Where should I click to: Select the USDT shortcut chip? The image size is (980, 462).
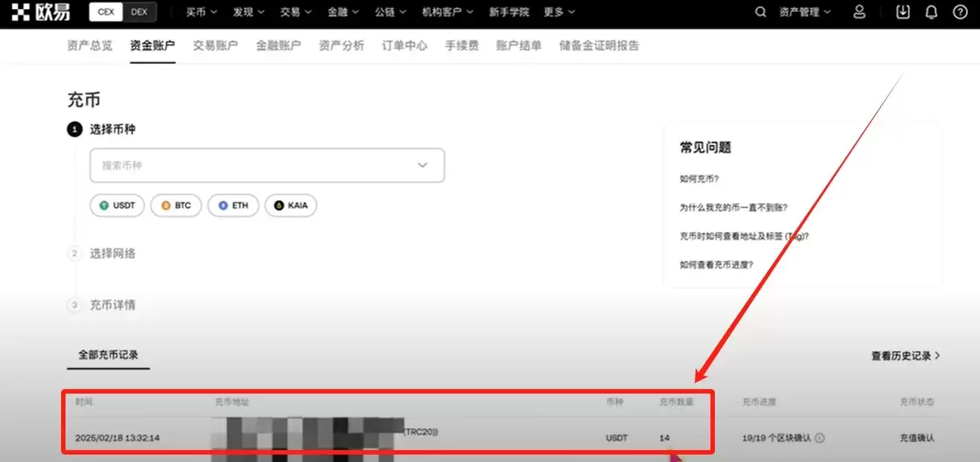pos(116,205)
